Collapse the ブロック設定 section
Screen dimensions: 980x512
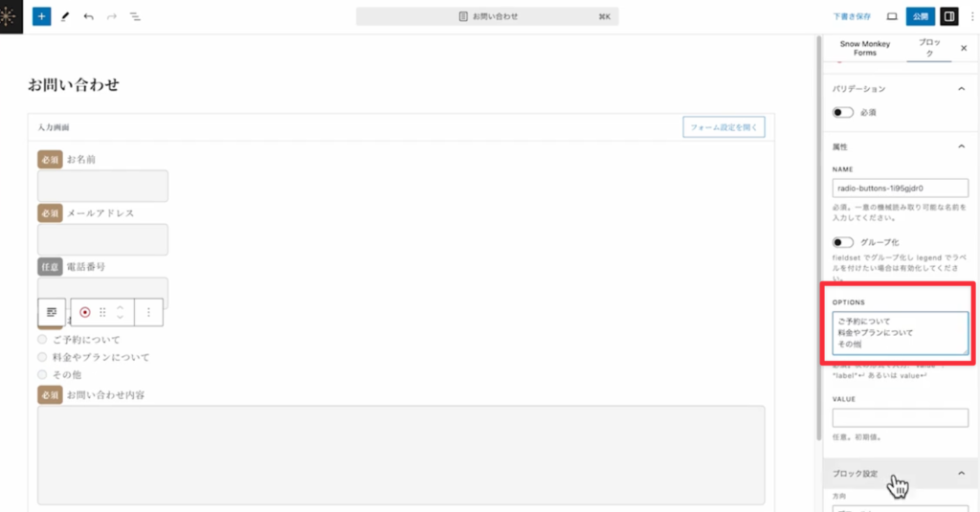961,474
